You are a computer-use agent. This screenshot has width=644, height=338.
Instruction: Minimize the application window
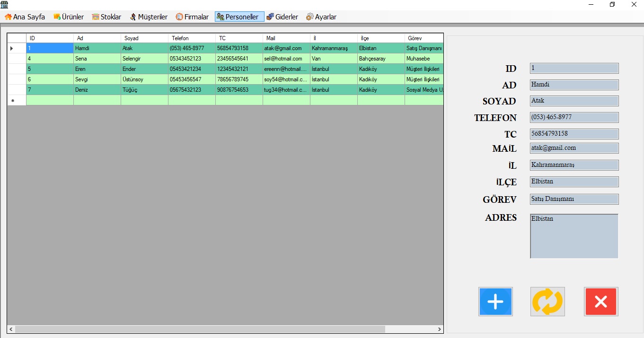click(x=591, y=4)
